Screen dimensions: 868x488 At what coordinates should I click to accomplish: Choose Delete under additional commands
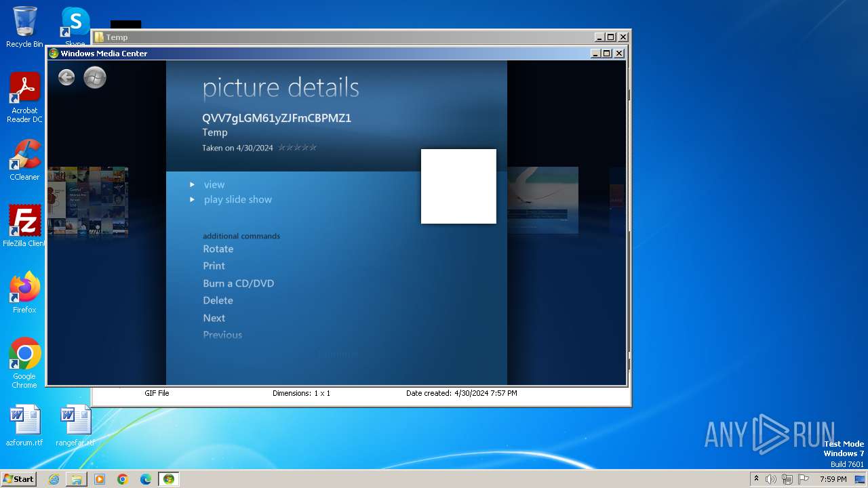click(x=218, y=300)
